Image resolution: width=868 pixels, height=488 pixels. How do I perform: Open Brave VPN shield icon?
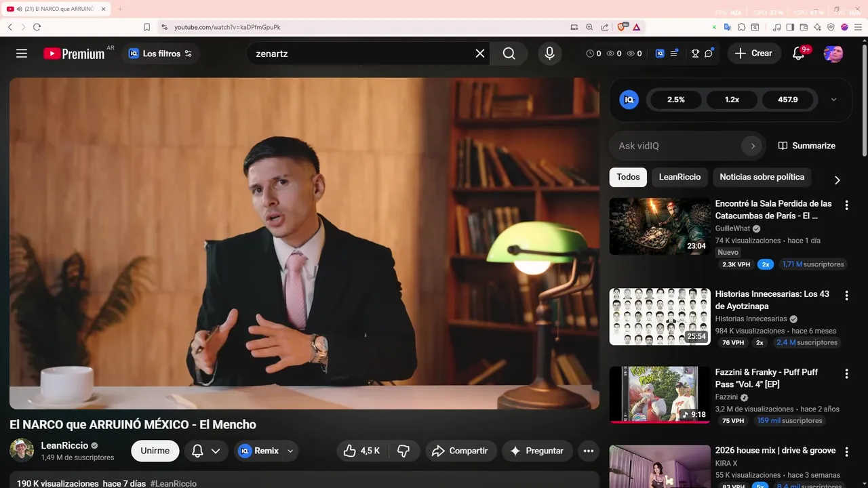pos(831,27)
